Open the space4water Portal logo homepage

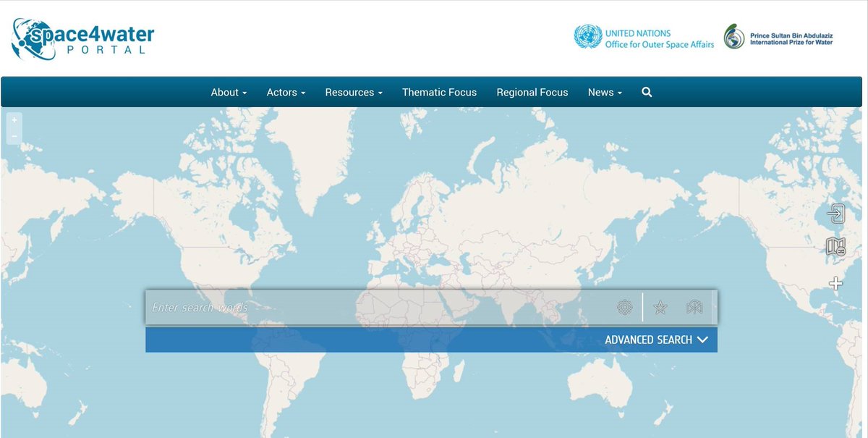coord(83,39)
